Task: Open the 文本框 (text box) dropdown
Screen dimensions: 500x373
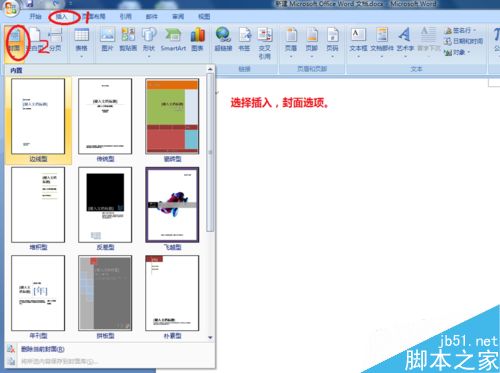Action: (x=358, y=43)
